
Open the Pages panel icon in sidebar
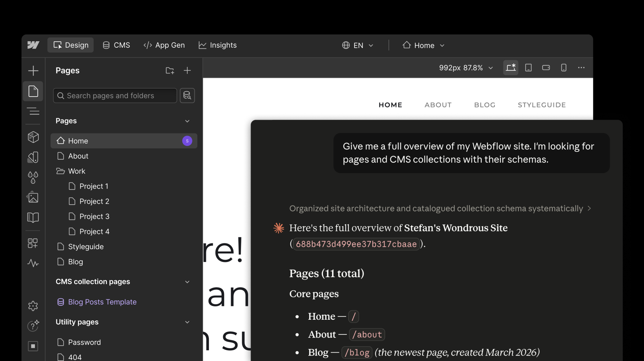(x=33, y=91)
